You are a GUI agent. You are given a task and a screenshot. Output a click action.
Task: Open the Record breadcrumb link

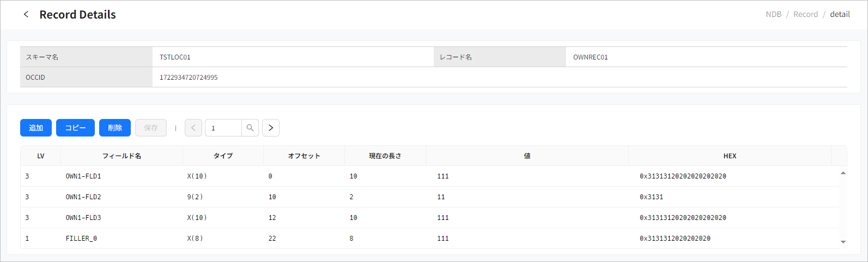click(x=805, y=14)
